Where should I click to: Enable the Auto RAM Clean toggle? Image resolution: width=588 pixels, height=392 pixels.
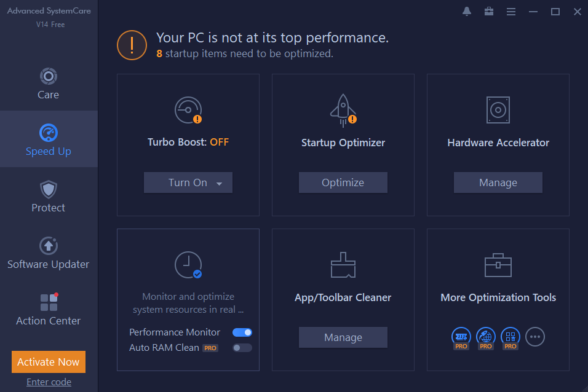(242, 348)
